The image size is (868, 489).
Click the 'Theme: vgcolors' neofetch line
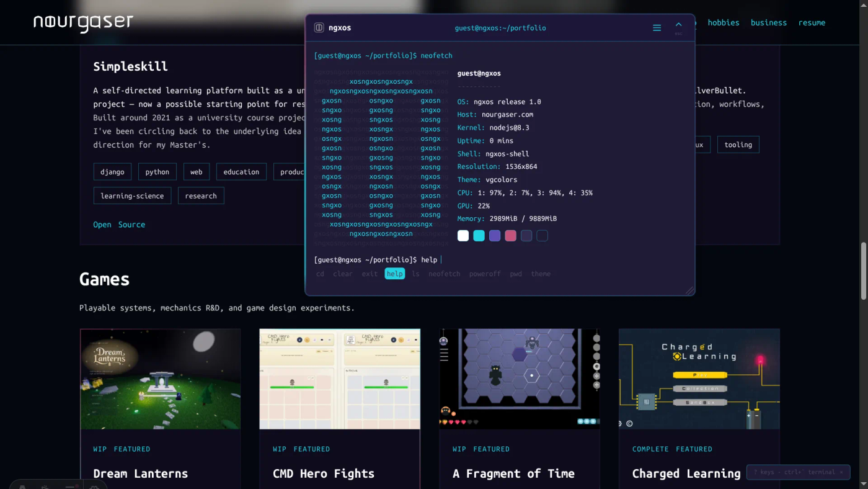tap(487, 179)
